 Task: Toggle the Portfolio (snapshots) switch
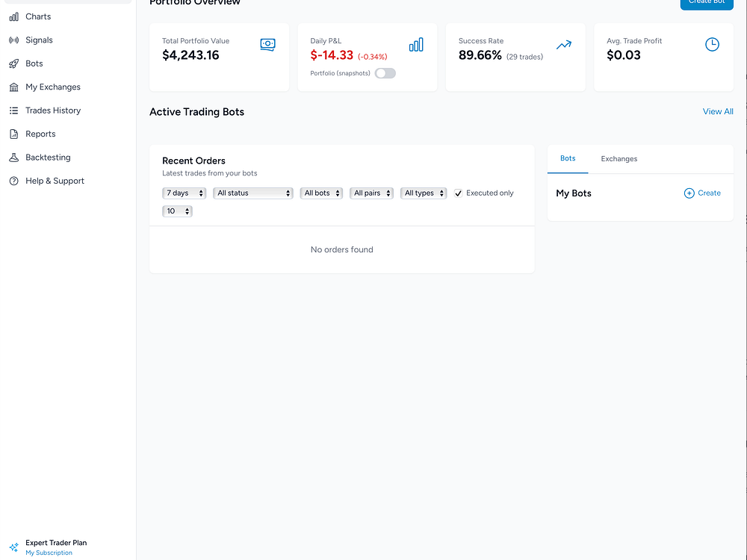pyautogui.click(x=385, y=73)
